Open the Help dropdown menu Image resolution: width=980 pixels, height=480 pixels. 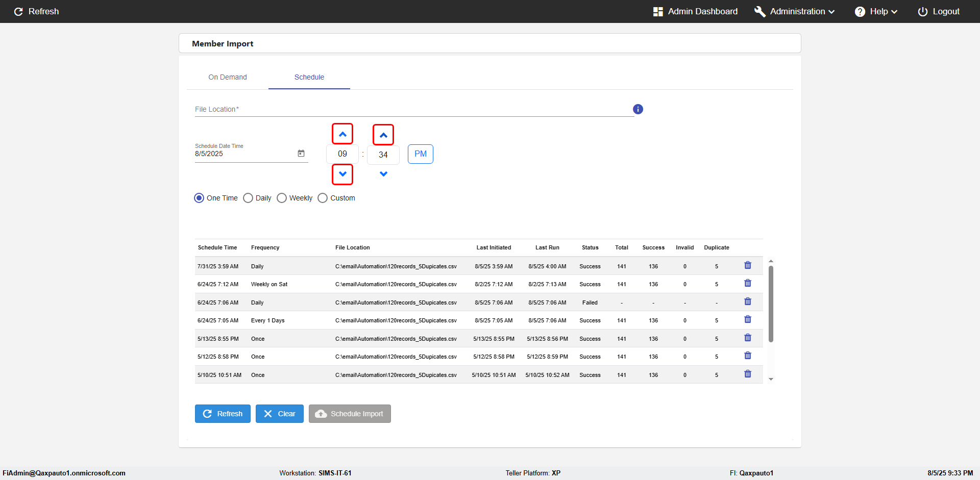pos(876,12)
